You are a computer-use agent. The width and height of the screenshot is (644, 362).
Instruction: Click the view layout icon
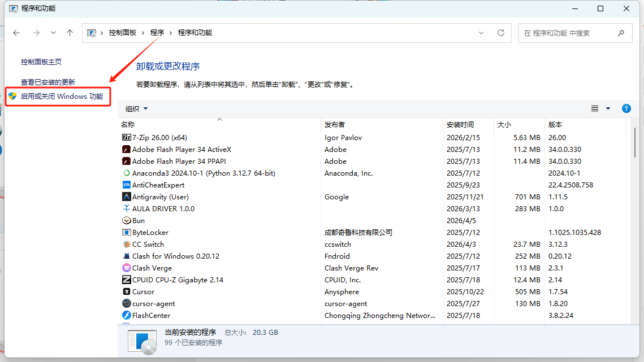595,108
